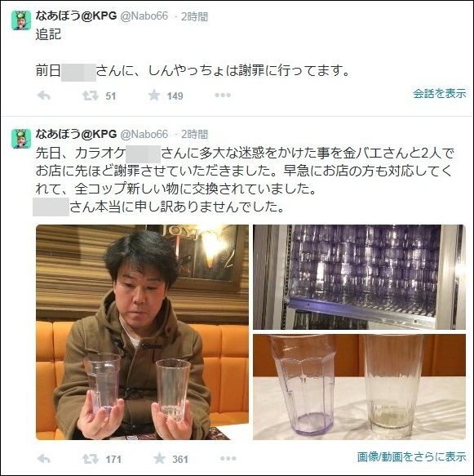
Task: Click the 会話を表示 link
Action: coord(440,94)
